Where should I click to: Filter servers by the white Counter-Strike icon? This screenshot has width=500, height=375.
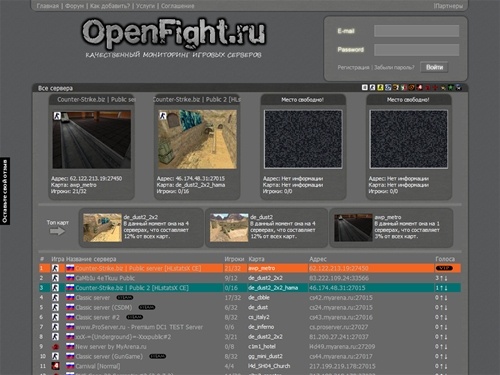[x=372, y=87]
